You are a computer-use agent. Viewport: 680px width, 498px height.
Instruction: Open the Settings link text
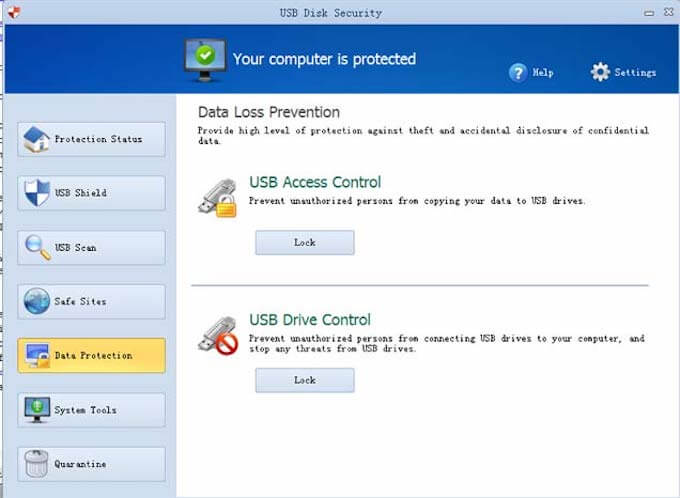[635, 73]
